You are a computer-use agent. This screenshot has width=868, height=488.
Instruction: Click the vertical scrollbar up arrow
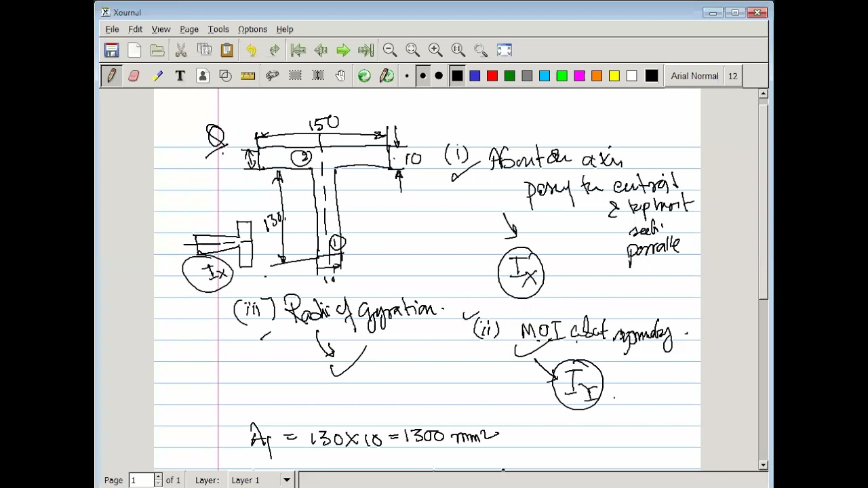click(x=764, y=94)
